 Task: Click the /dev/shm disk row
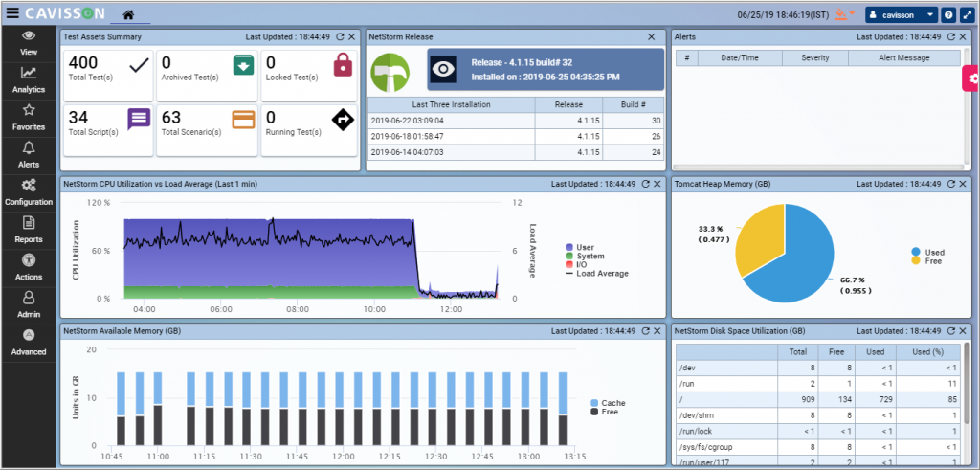(x=817, y=415)
